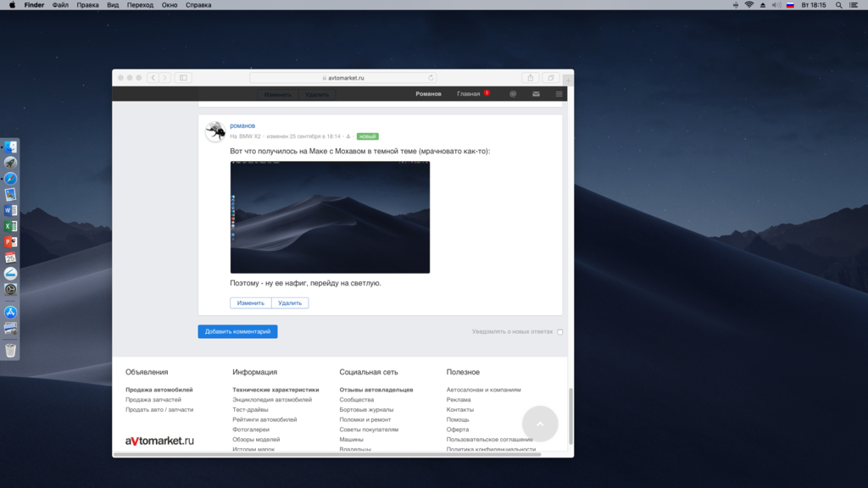Viewport: 868px width, 488px height.
Task: Open the Правка menu
Action: point(87,5)
